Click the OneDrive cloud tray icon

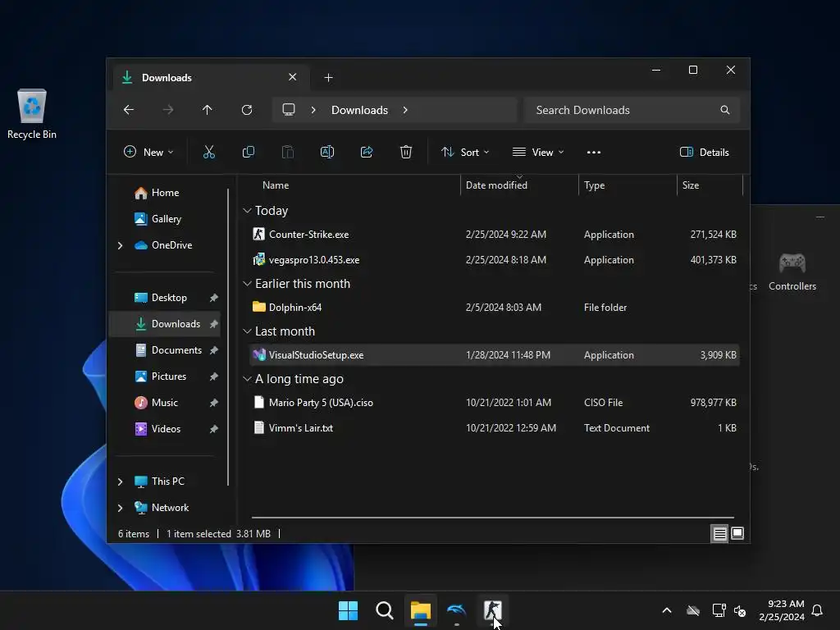(x=693, y=610)
